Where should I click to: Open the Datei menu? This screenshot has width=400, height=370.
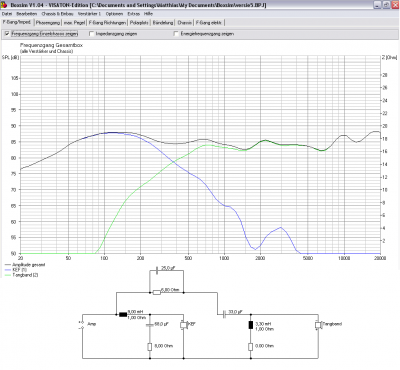point(7,14)
